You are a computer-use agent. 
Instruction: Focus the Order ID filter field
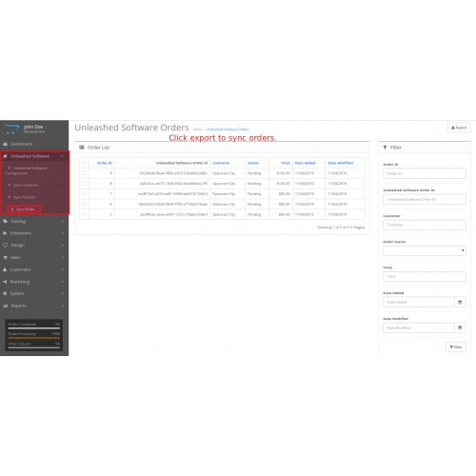coord(425,173)
